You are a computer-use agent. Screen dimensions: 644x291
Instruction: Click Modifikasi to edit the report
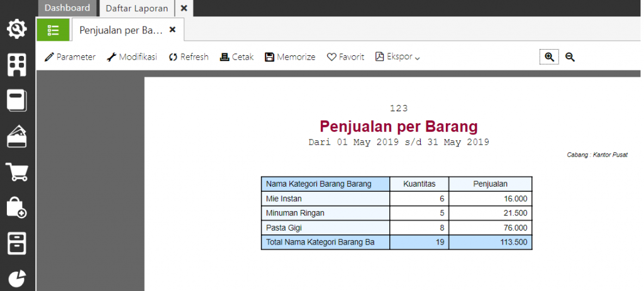click(131, 57)
